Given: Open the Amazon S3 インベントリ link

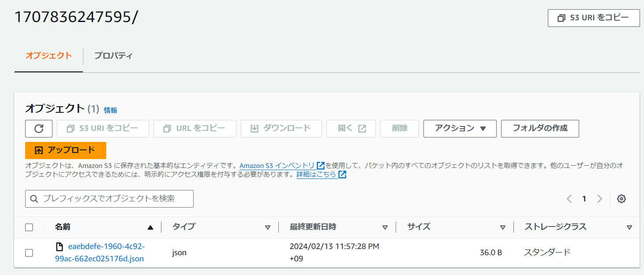Looking at the screenshot, I should coord(277,166).
